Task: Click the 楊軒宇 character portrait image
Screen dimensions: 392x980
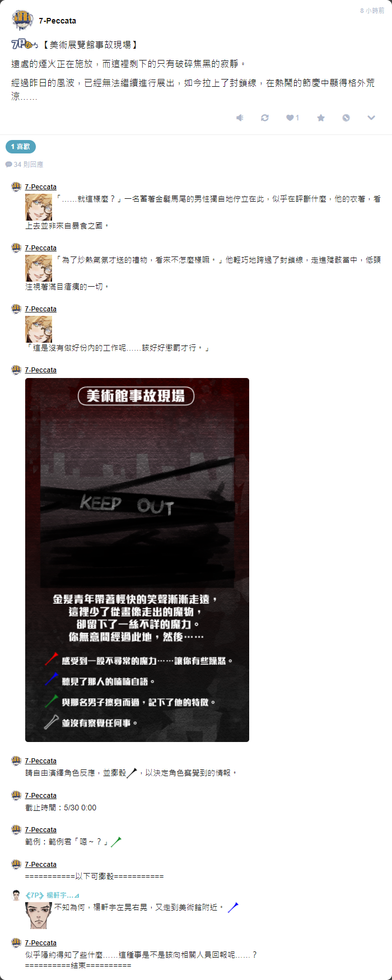Action: click(39, 916)
